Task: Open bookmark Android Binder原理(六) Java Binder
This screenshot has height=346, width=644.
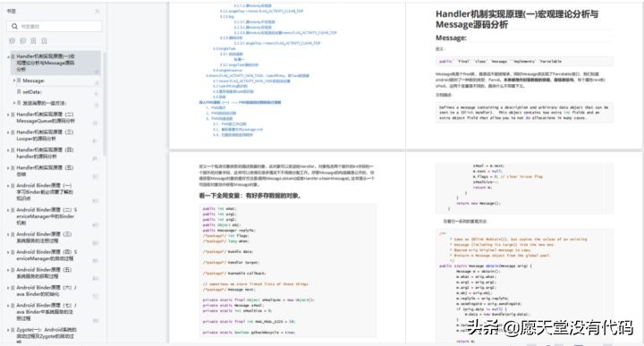Action: [x=47, y=291]
